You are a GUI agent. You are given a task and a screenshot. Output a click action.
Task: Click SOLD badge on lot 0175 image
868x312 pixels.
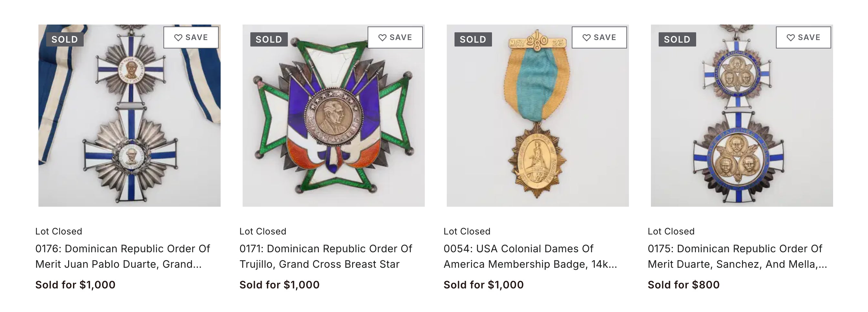677,39
